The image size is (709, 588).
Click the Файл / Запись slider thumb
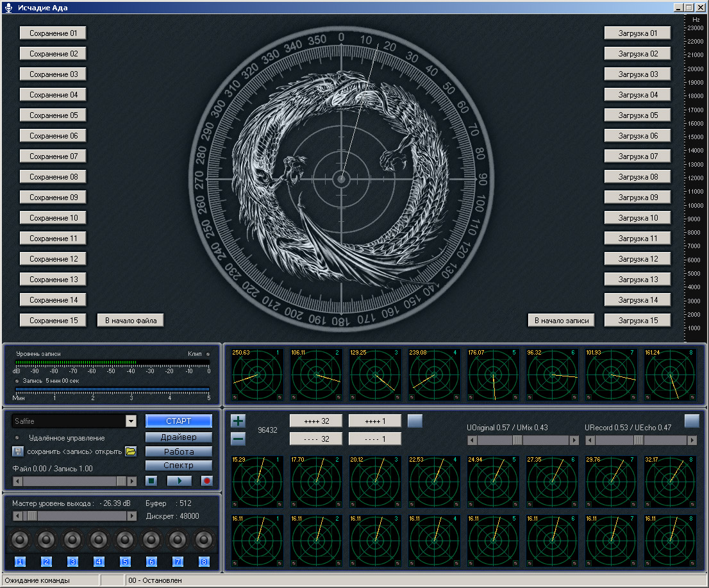(121, 482)
